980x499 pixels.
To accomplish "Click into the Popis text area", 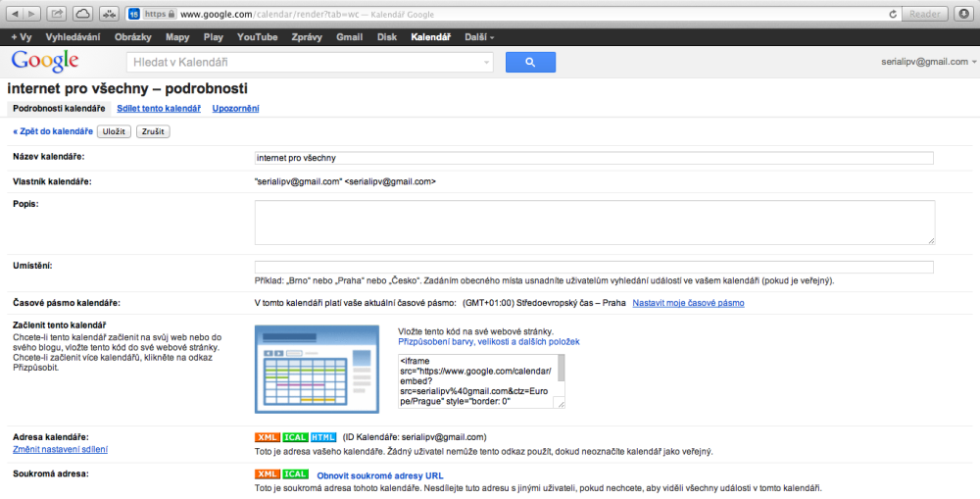I will [x=595, y=222].
